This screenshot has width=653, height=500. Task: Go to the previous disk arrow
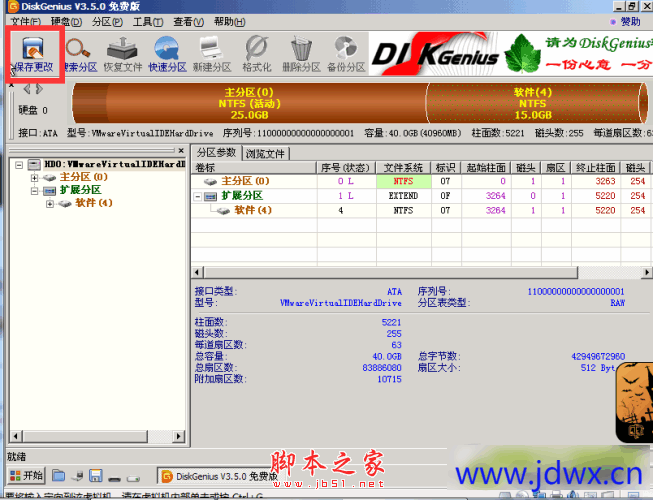click(27, 89)
